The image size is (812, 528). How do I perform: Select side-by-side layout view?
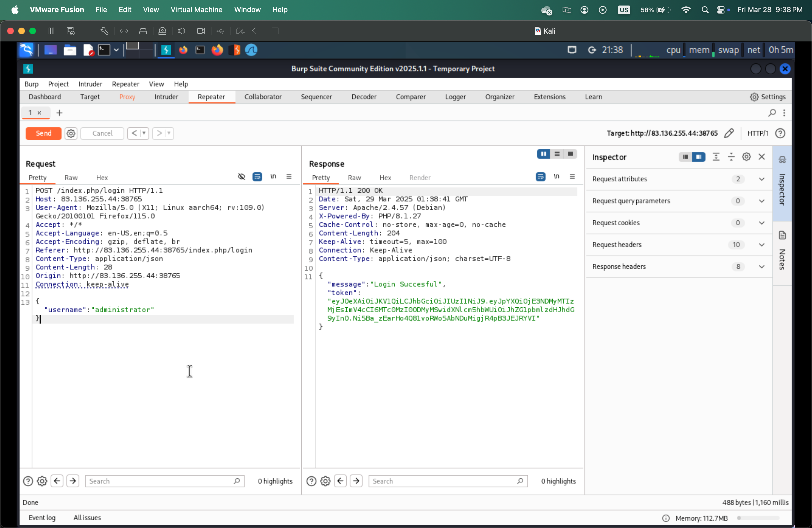[x=544, y=154]
